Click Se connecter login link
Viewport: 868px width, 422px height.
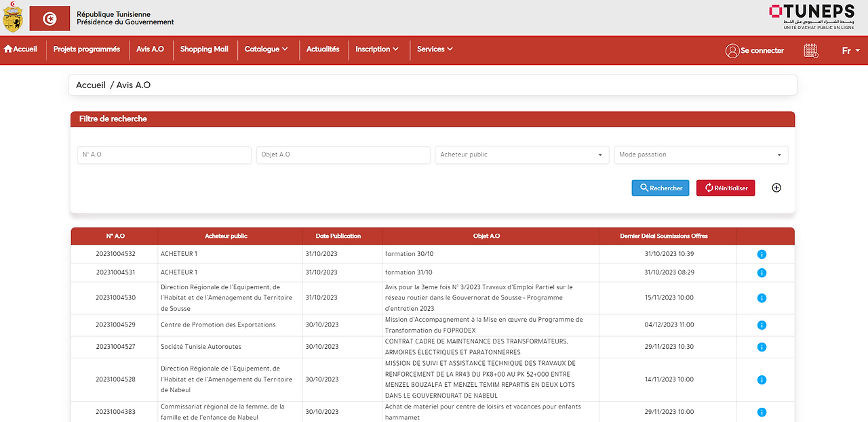755,51
